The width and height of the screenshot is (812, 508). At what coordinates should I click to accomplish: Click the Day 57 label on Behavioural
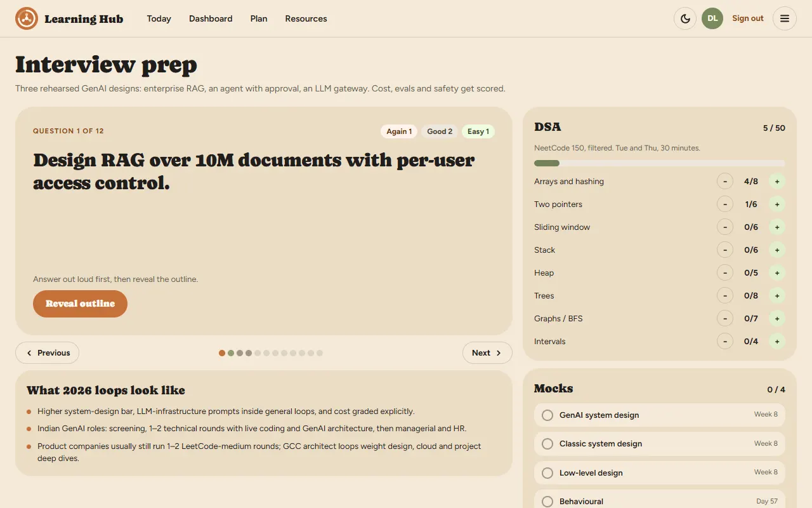pyautogui.click(x=767, y=502)
